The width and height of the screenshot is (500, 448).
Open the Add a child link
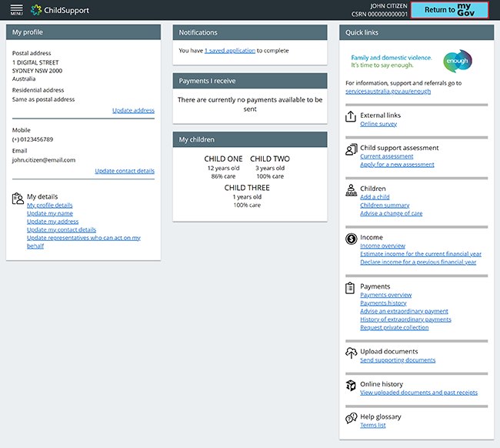pyautogui.click(x=375, y=197)
